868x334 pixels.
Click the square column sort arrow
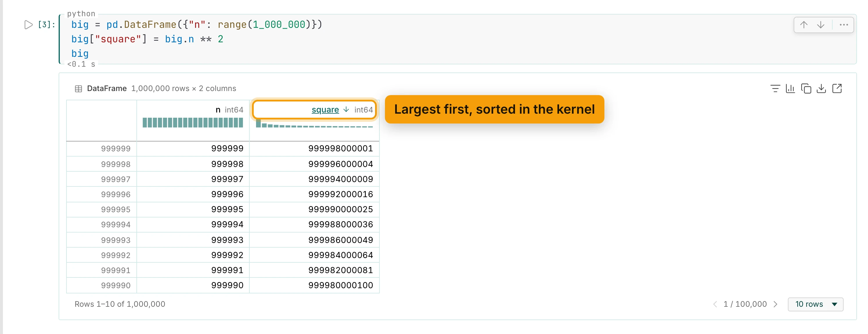(x=346, y=109)
